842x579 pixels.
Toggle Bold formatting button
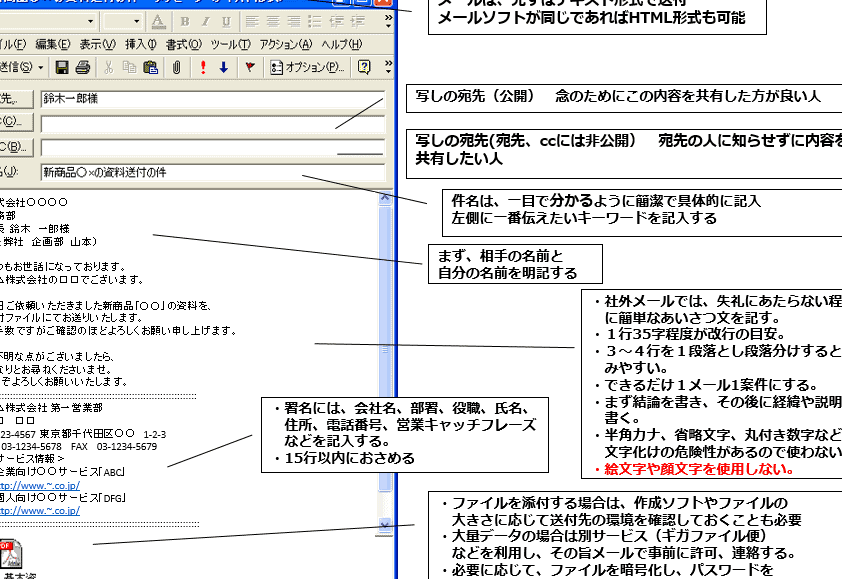pyautogui.click(x=183, y=21)
